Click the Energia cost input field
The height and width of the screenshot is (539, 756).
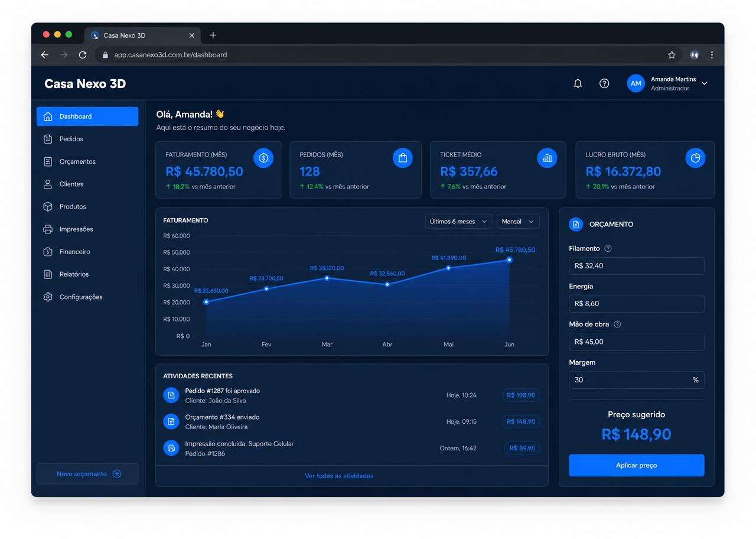tap(636, 304)
